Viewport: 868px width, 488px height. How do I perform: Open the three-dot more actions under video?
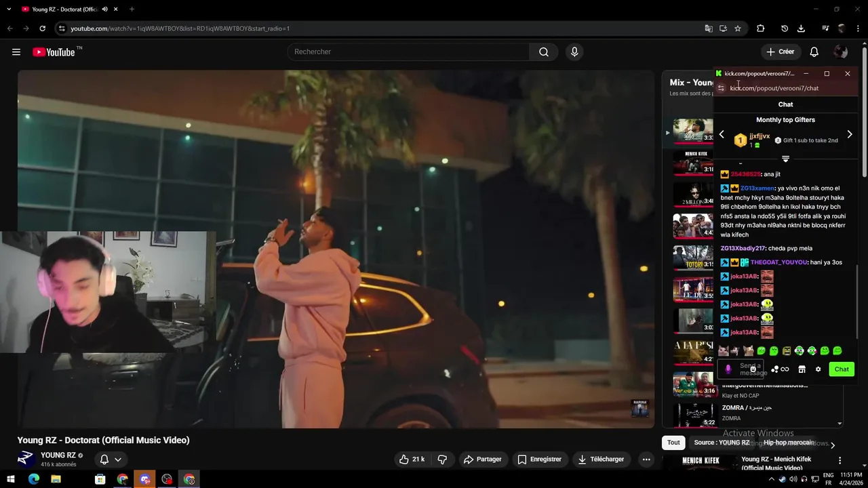pos(646,460)
